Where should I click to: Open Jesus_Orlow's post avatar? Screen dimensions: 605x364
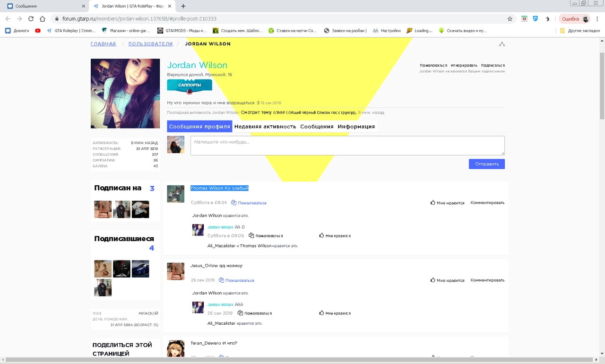pyautogui.click(x=176, y=271)
